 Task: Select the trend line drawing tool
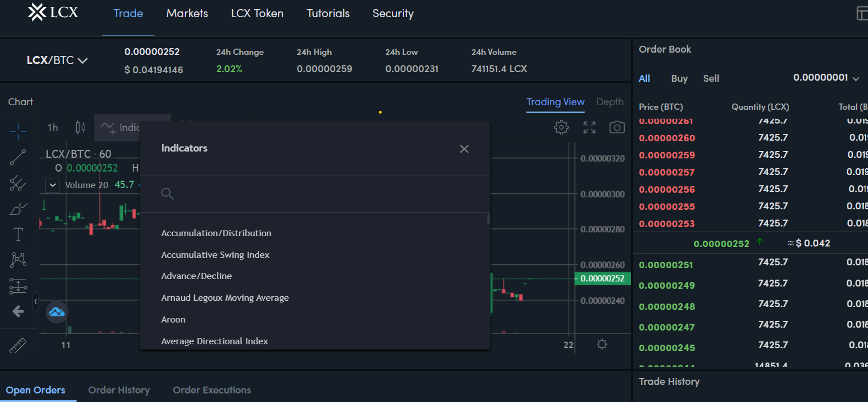click(x=18, y=157)
